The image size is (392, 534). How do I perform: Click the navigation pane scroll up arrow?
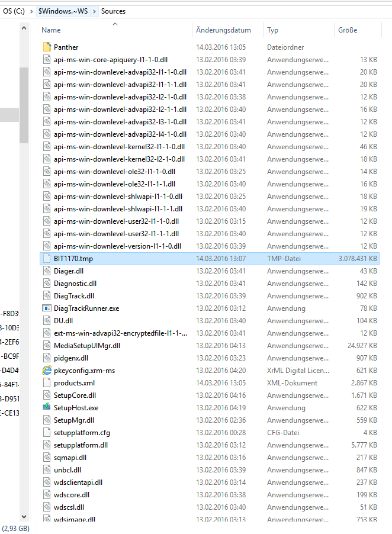tap(24, 28)
